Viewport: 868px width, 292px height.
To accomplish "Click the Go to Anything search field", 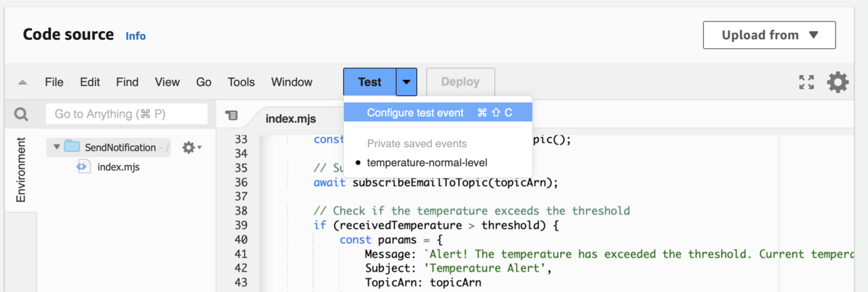I will (x=127, y=114).
